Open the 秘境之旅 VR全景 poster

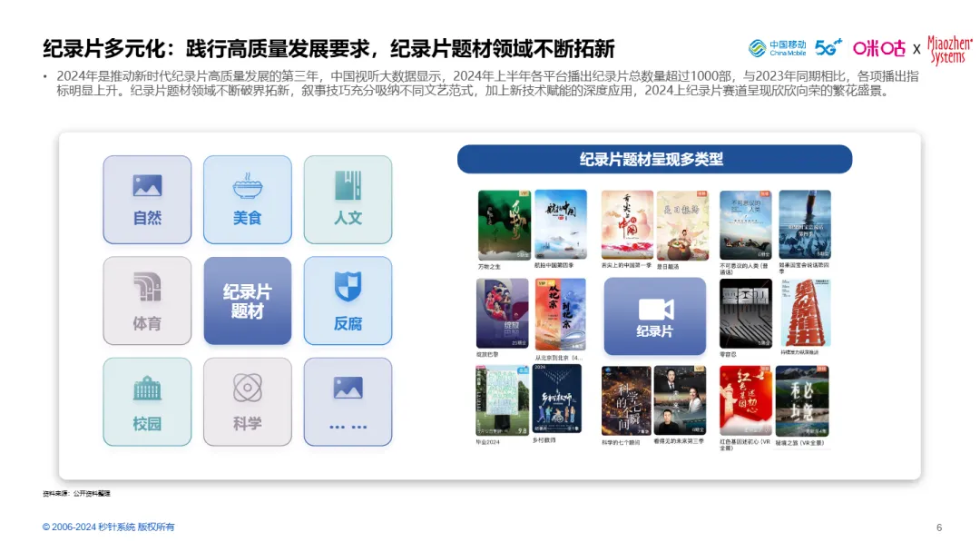tap(802, 400)
